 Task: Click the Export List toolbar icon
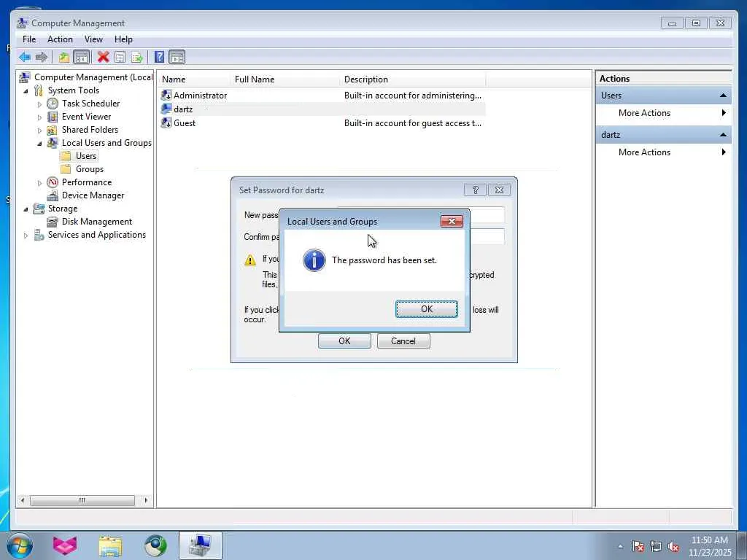[x=136, y=57]
